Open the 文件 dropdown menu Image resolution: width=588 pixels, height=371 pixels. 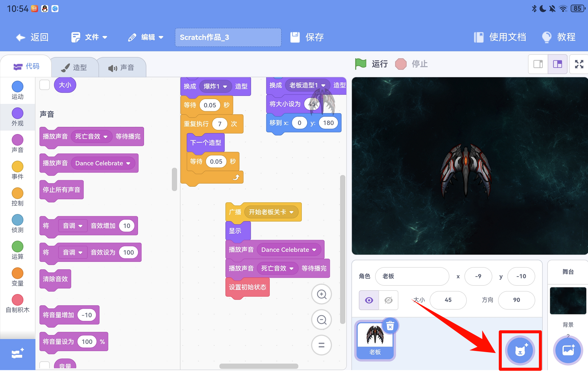click(x=89, y=37)
